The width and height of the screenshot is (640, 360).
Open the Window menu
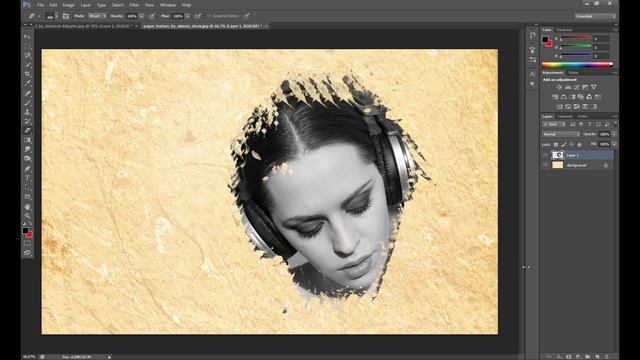[x=168, y=5]
